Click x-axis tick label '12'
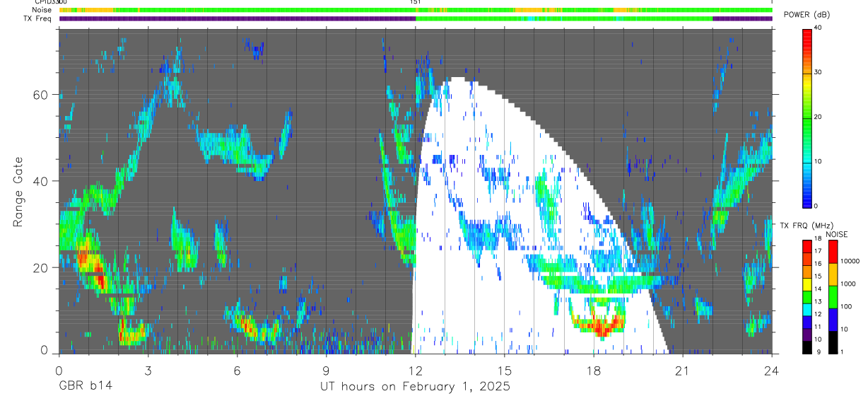This screenshot has width=868, height=401. [416, 371]
